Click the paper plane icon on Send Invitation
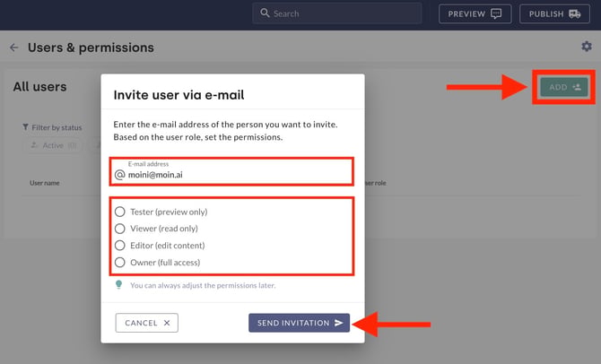The image size is (601, 364). (x=338, y=323)
